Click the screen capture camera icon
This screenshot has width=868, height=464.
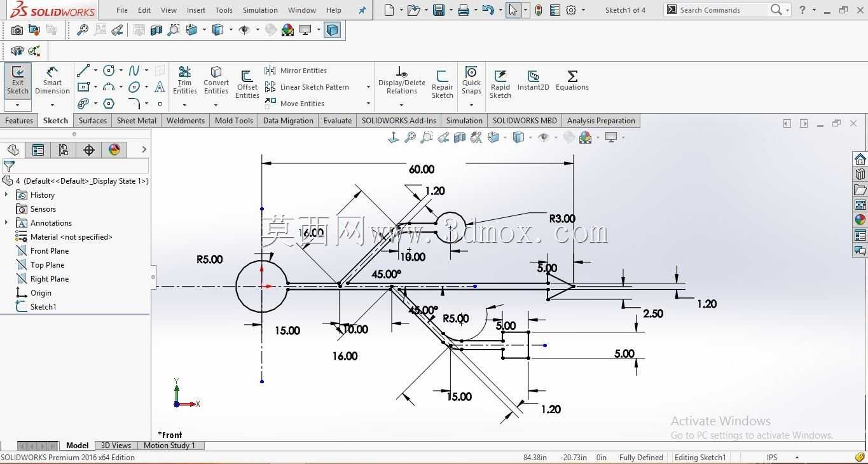pos(17,30)
